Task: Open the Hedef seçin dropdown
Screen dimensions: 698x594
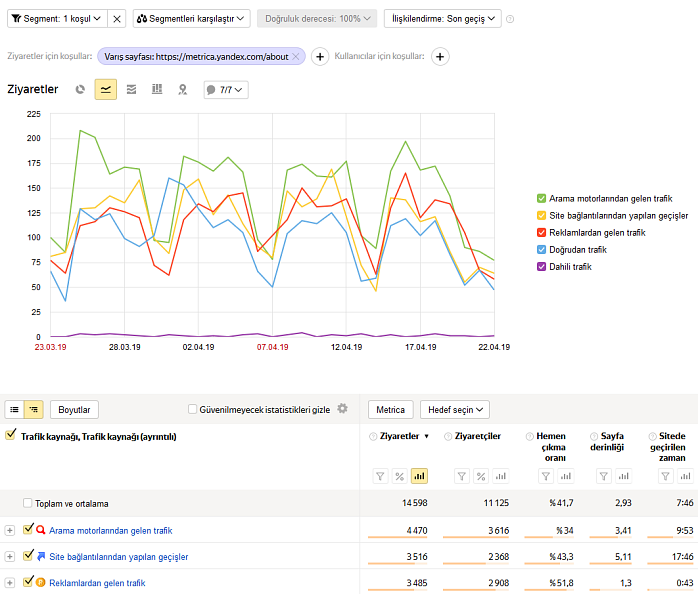Action: (x=455, y=410)
